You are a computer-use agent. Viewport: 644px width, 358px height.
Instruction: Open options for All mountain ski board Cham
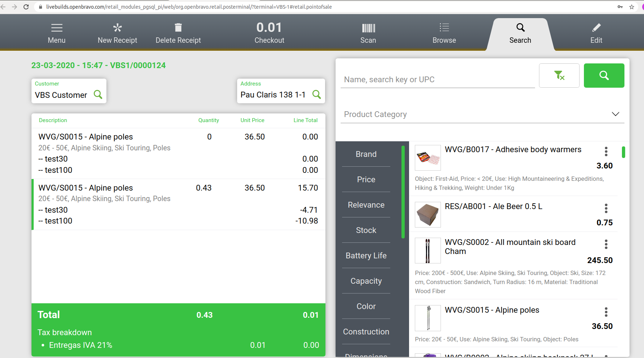[x=606, y=244]
